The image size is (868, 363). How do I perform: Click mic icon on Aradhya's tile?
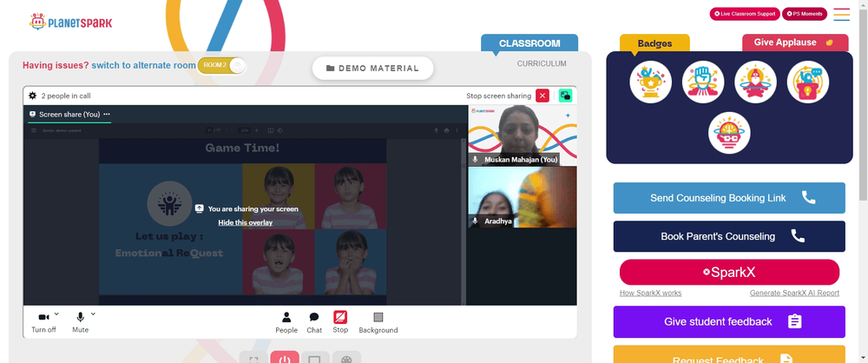pos(475,221)
